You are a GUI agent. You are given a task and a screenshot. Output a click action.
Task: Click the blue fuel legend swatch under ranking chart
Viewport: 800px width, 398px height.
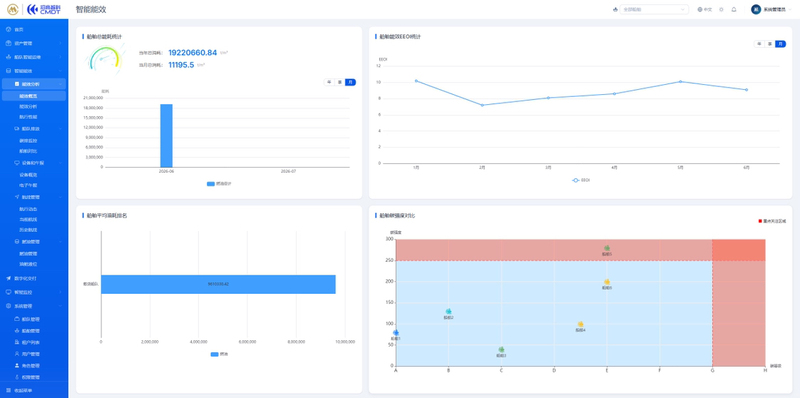coord(215,354)
